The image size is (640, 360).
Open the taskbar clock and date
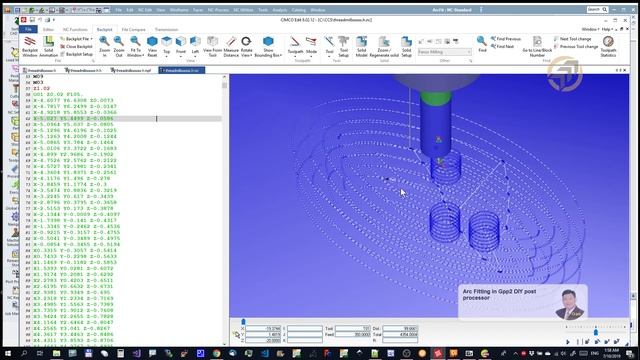click(611, 353)
